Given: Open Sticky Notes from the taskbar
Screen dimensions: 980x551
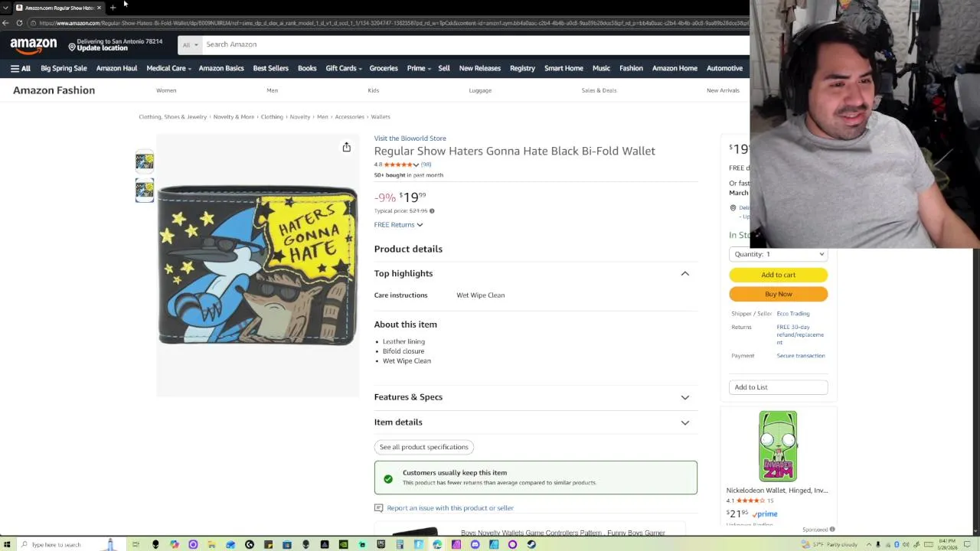Looking at the screenshot, I should (268, 544).
